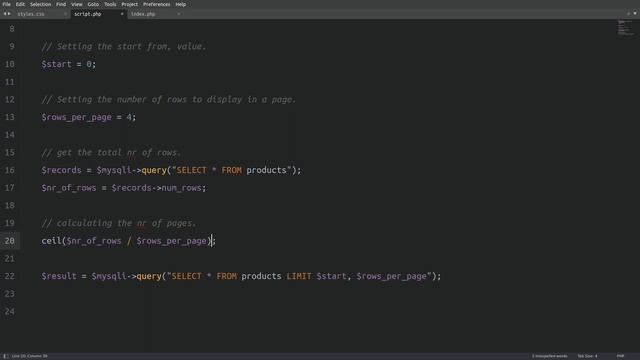Open the PHP syntax selector in status bar
This screenshot has width=640, height=360.
click(620, 356)
